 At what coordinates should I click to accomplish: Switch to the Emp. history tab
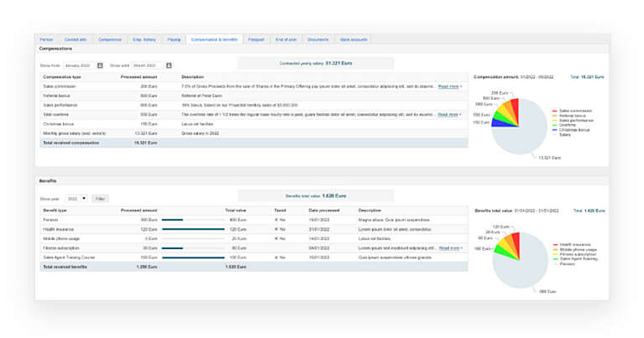click(x=144, y=39)
